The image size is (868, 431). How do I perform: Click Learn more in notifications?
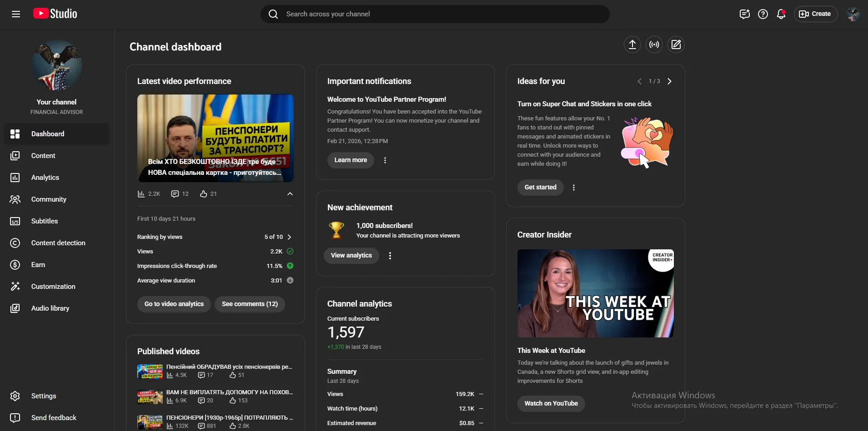351,160
